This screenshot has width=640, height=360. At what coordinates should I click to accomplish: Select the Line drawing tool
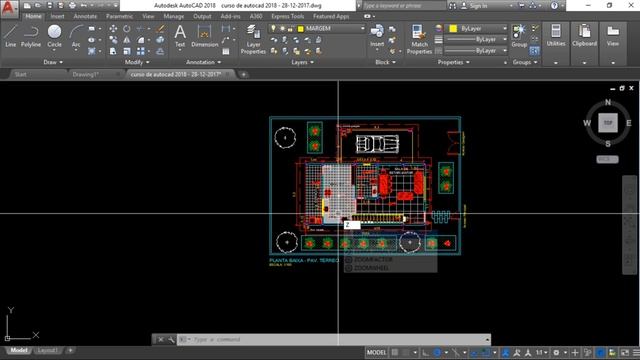11,36
